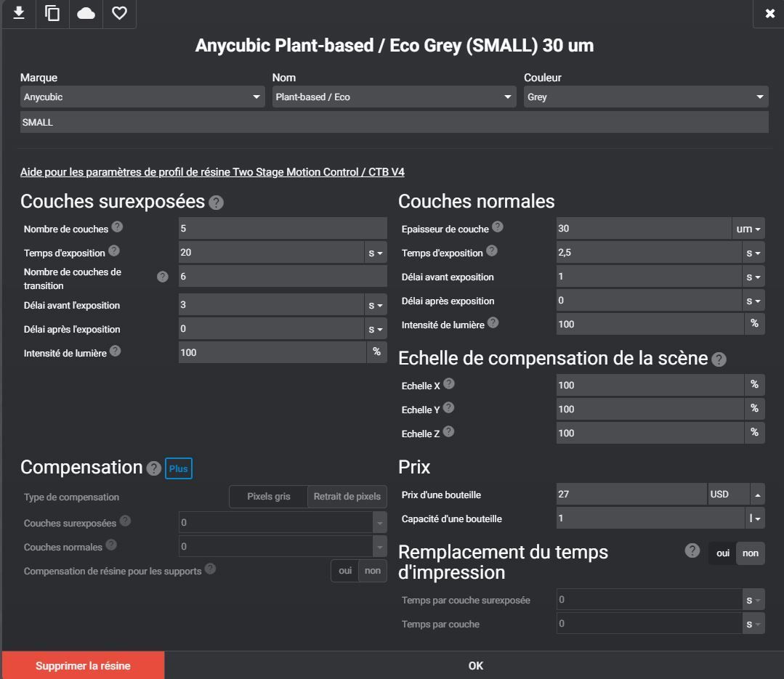Click the duplicate profile copy icon
The width and height of the screenshot is (784, 679).
[x=52, y=13]
